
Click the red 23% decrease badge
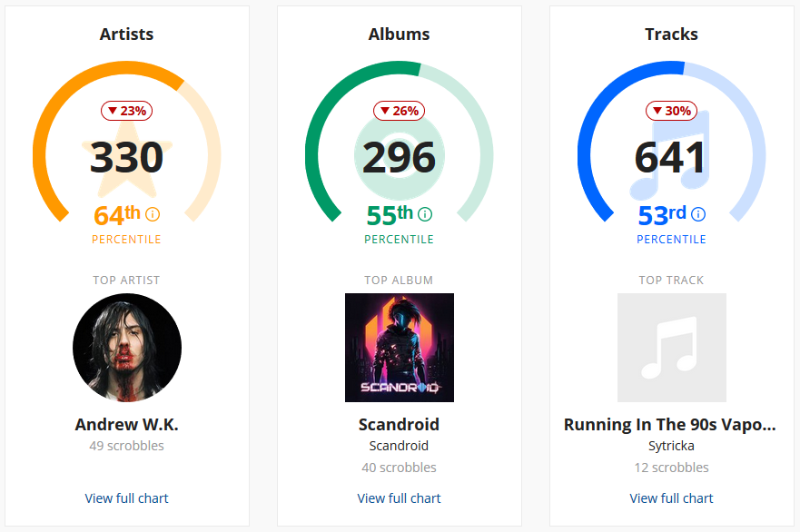pos(126,111)
